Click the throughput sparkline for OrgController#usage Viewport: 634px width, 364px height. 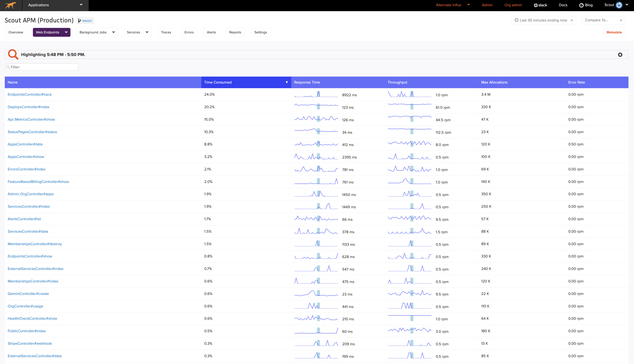tap(409, 306)
